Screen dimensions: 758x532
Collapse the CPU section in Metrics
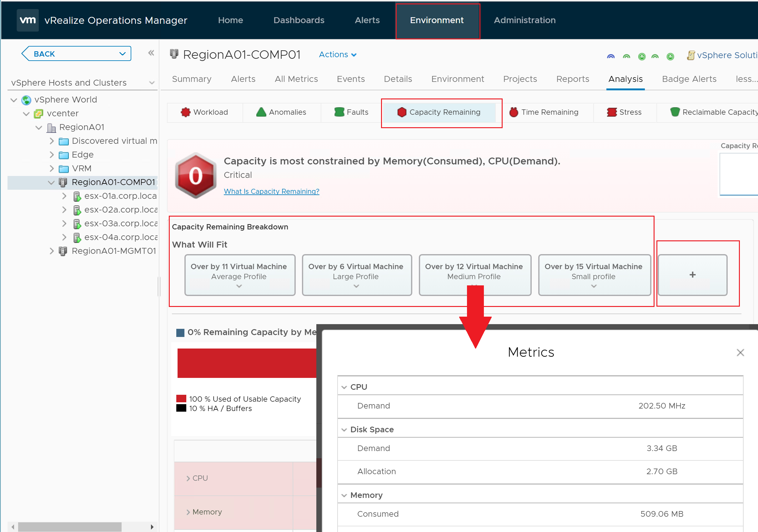point(344,387)
